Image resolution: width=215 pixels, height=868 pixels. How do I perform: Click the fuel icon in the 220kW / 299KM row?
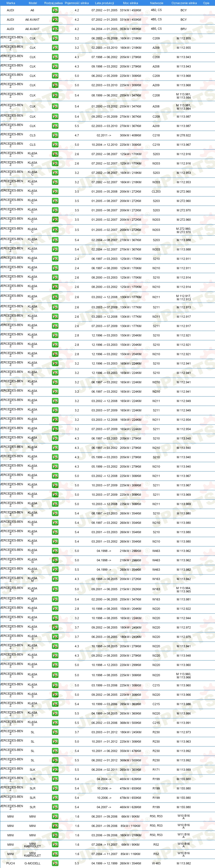55,665
